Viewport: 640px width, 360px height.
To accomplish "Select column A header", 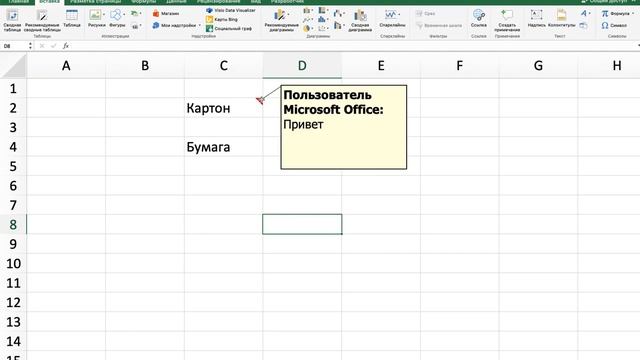I will (x=66, y=66).
